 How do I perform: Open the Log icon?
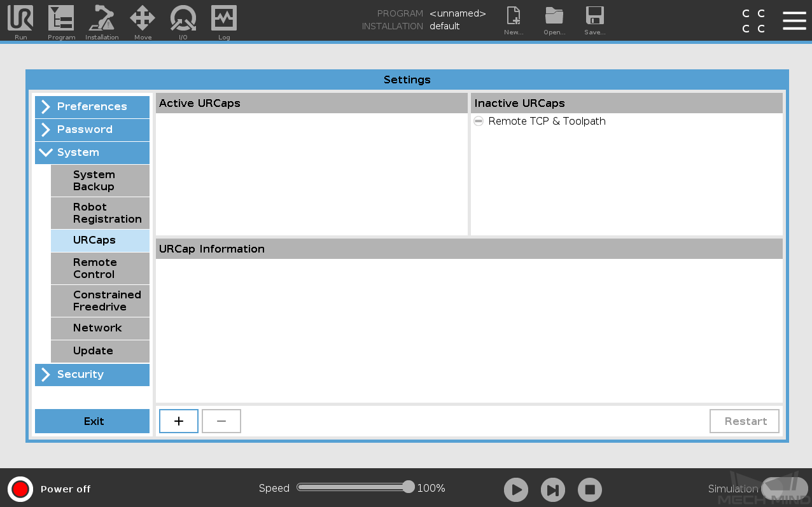(x=224, y=18)
